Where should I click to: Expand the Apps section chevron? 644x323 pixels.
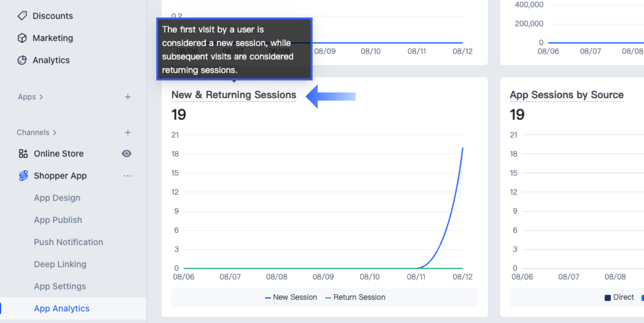[41, 97]
